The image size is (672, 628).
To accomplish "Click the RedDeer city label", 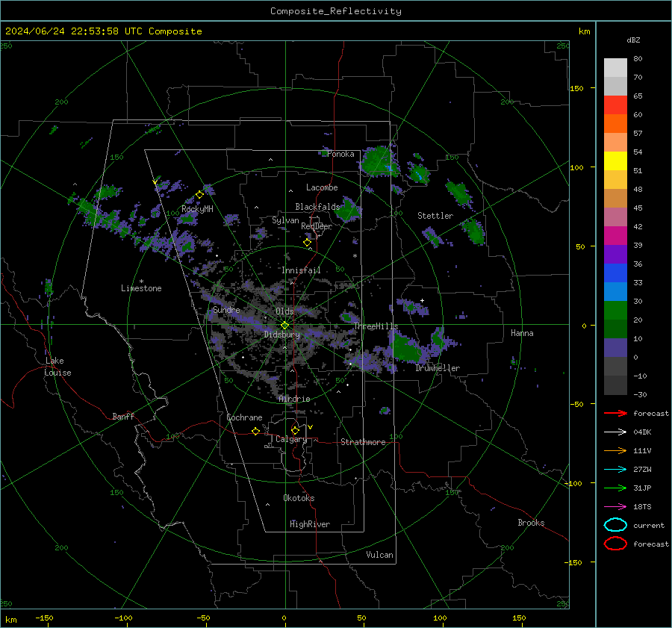I will 317,226.
